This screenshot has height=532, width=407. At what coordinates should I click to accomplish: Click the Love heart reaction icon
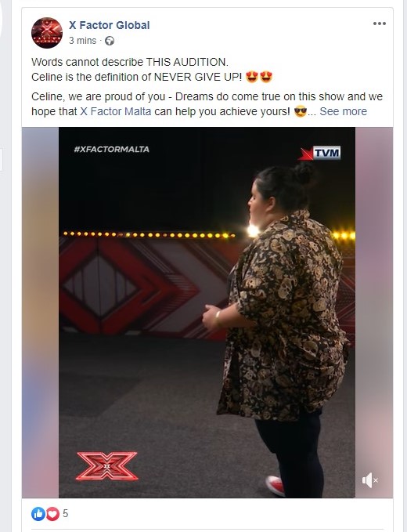(x=53, y=514)
